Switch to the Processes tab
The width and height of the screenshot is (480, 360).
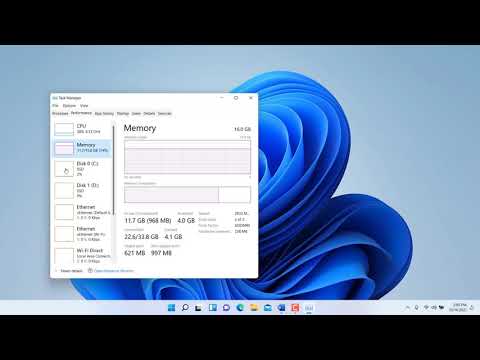click(x=60, y=114)
